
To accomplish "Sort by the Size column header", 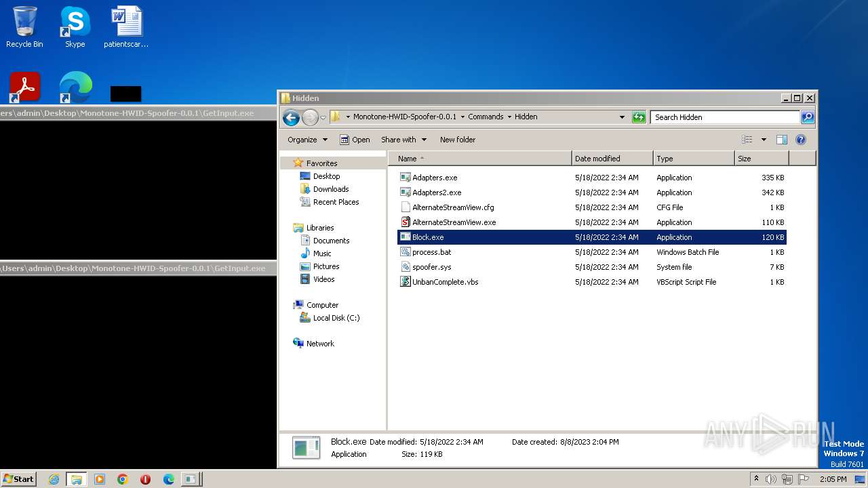I will click(762, 159).
